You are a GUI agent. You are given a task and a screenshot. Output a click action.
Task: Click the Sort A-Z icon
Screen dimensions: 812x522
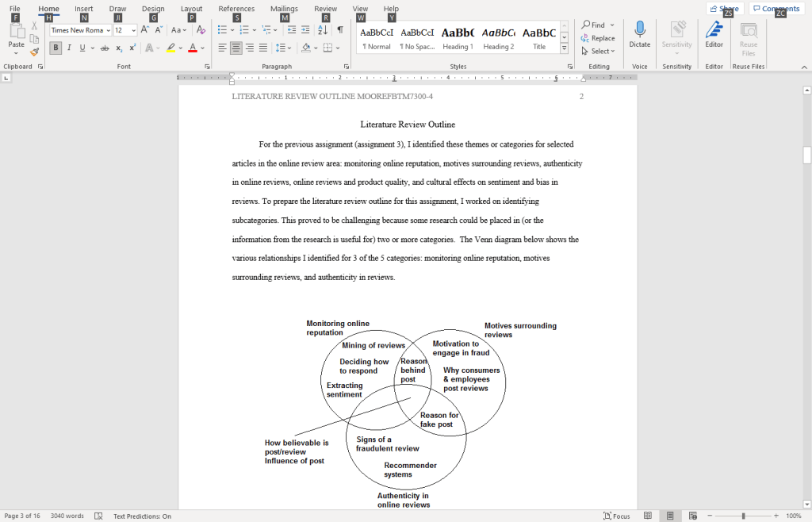[x=323, y=30]
